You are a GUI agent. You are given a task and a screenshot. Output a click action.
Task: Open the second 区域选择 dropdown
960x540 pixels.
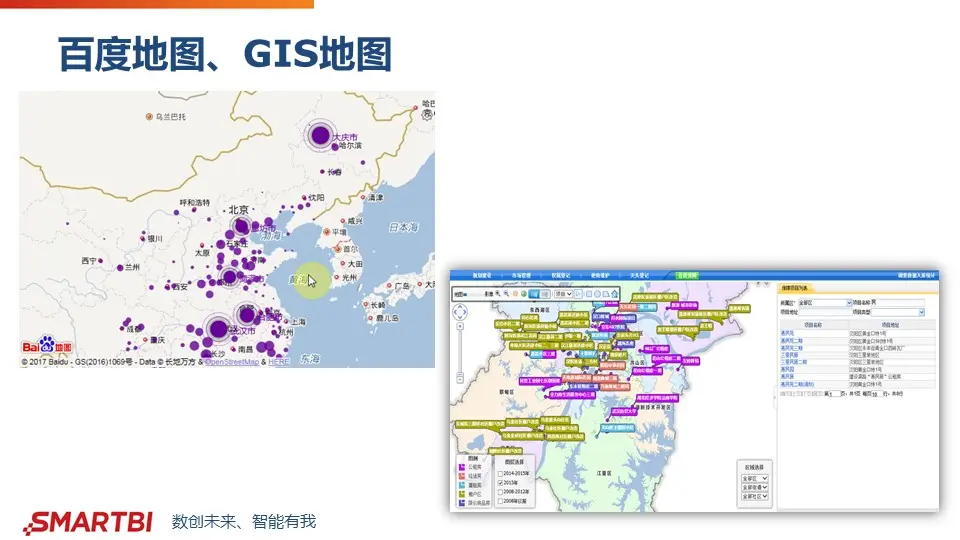point(754,487)
